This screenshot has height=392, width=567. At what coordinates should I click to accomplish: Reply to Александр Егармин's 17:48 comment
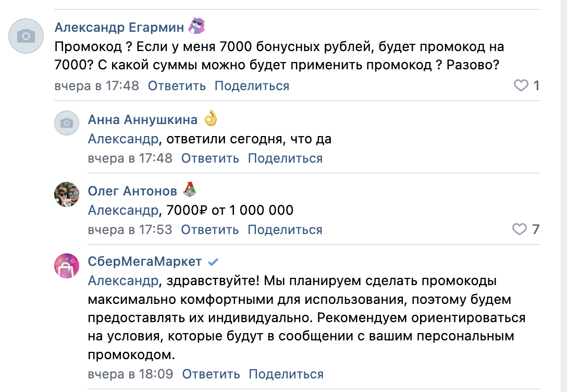177,86
